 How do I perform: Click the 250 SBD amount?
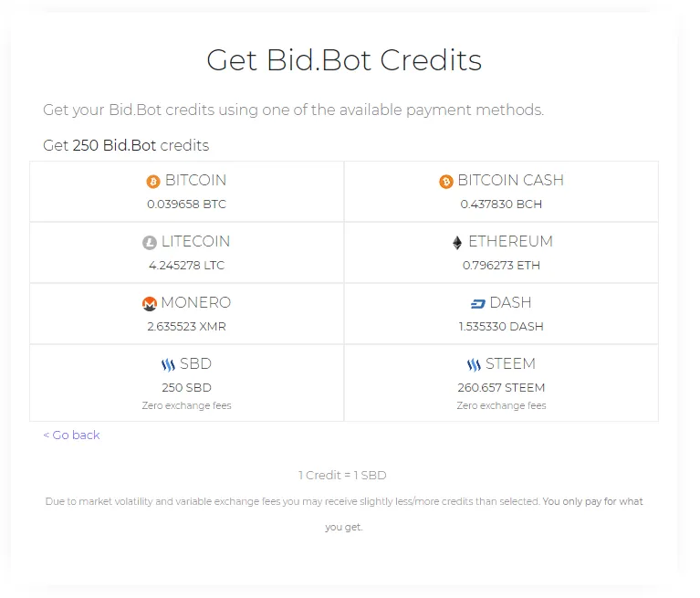point(186,388)
